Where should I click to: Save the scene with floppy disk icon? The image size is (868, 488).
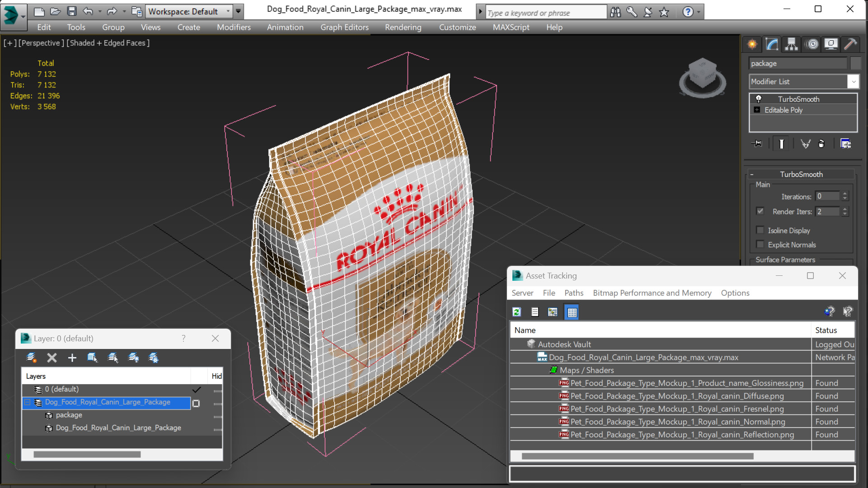71,11
